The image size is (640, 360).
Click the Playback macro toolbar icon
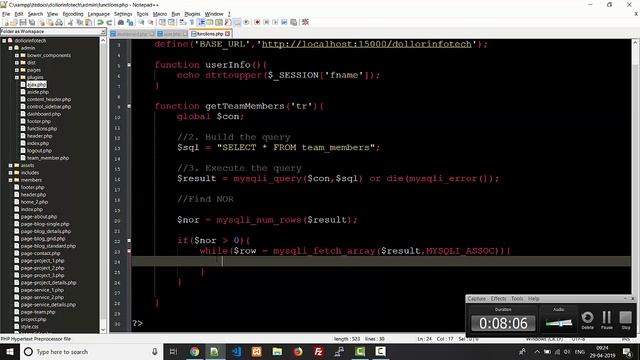tap(275, 22)
